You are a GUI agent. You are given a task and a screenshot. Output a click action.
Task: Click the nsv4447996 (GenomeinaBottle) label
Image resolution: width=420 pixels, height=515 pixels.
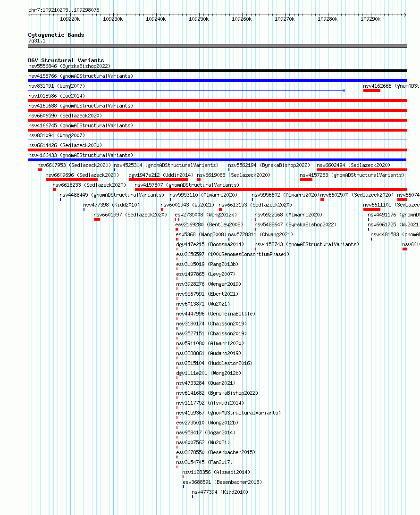(216, 314)
